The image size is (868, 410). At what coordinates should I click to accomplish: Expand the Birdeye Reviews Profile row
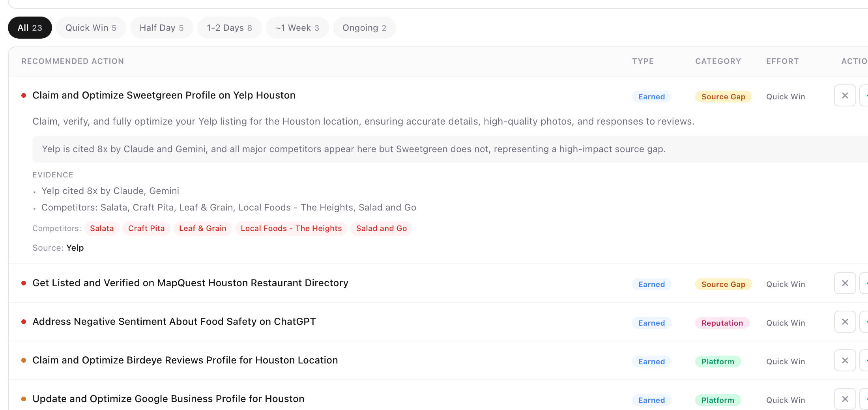pyautogui.click(x=185, y=360)
